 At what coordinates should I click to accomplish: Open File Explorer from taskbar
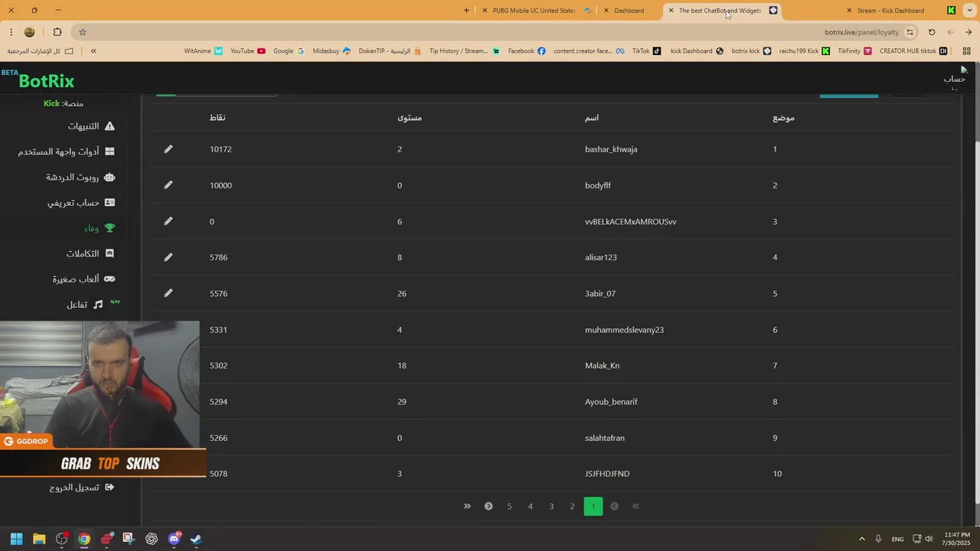[39, 539]
